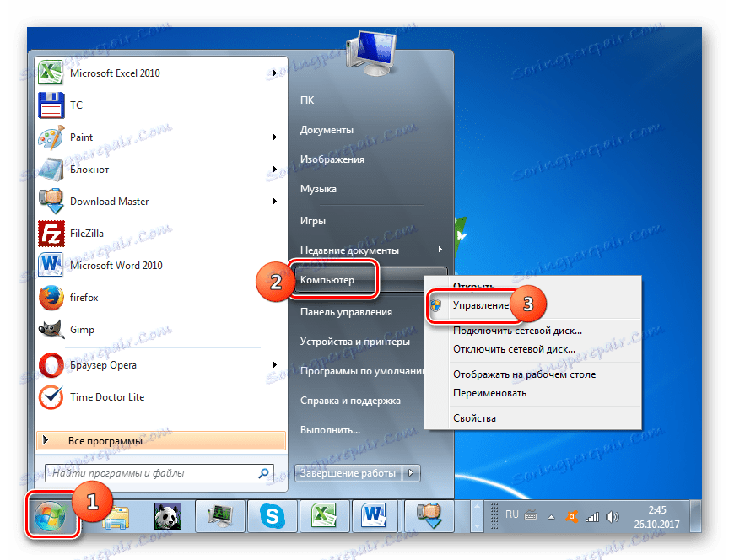This screenshot has width=729, height=560.
Task: Launch TC floppy disk icon
Action: (x=51, y=105)
